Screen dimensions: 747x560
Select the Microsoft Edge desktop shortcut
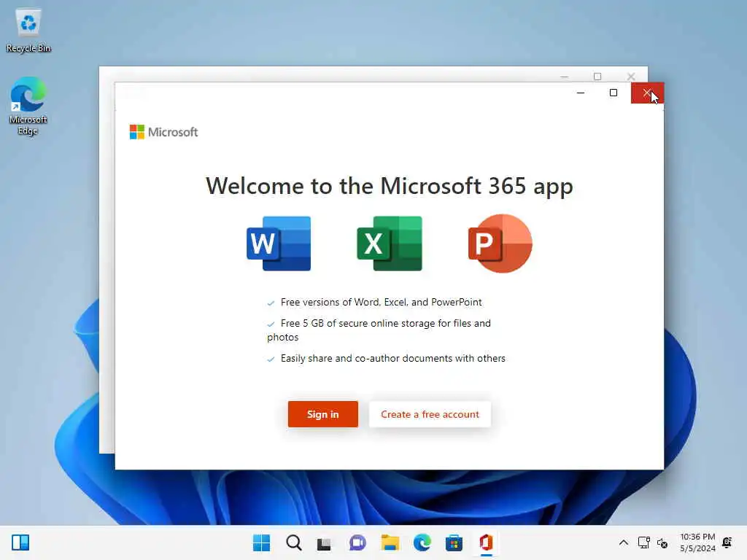28,106
